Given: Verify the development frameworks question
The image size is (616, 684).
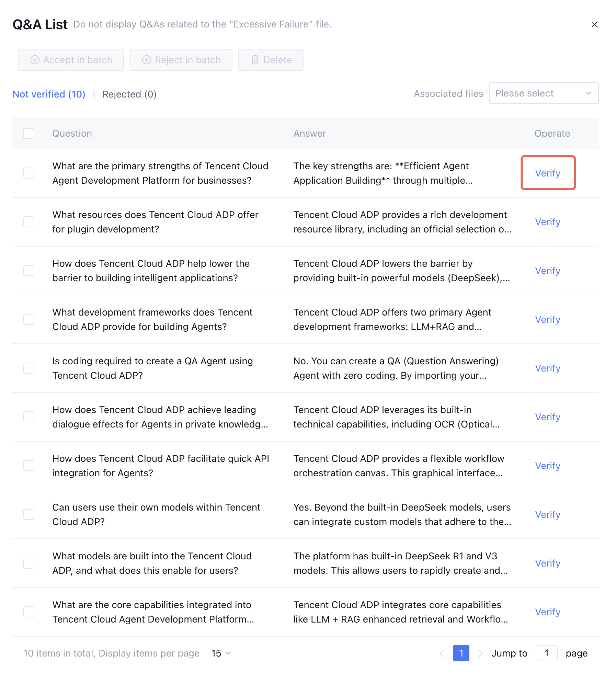Looking at the screenshot, I should click(548, 319).
